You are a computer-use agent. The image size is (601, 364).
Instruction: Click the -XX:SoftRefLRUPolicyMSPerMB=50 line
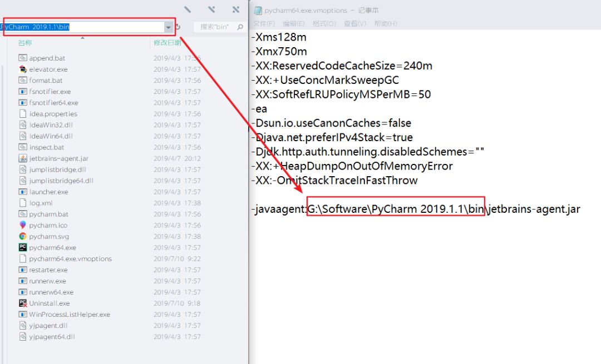point(341,94)
